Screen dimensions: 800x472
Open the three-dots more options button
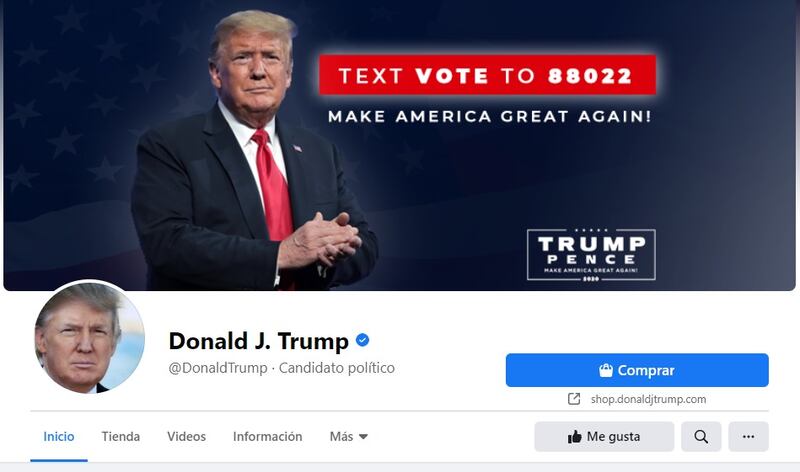point(748,437)
